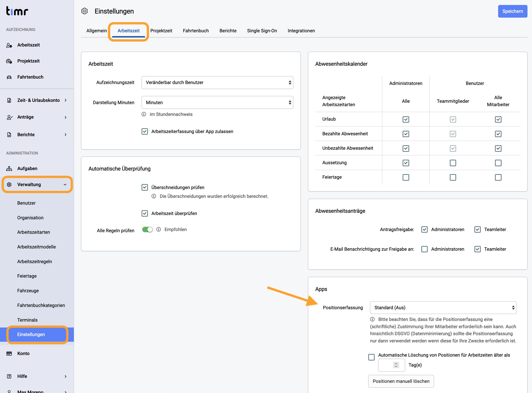Image resolution: width=532 pixels, height=393 pixels.
Task: Open Benutzer in Verwaltung menu
Action: pos(26,203)
